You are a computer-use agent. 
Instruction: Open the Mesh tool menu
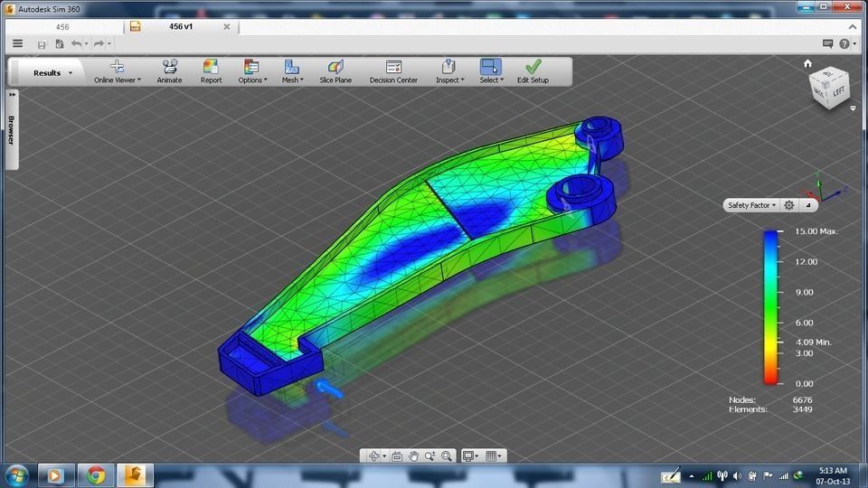292,72
